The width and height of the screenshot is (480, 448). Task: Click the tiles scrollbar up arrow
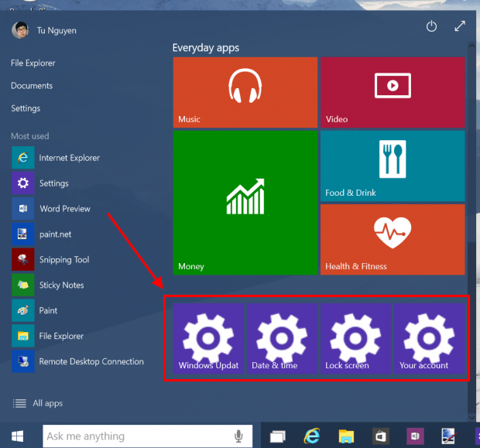pyautogui.click(x=471, y=46)
